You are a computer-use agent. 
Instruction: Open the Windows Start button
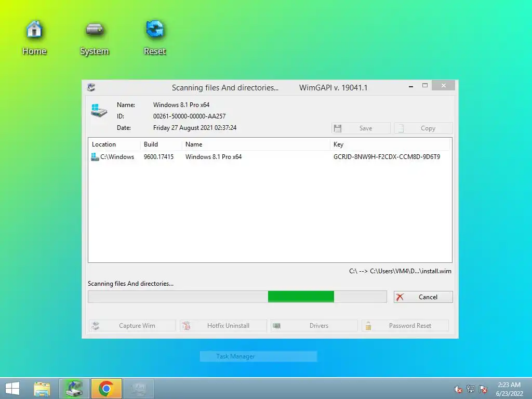12,389
